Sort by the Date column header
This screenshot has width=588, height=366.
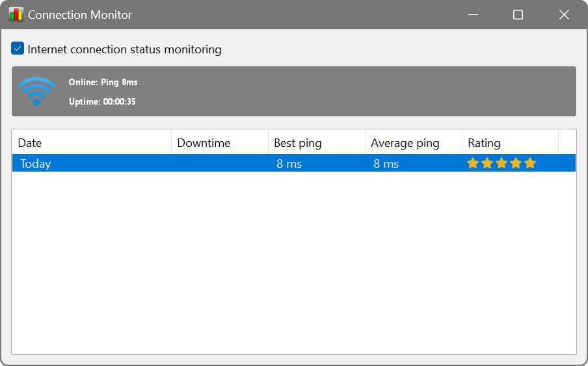click(x=92, y=143)
